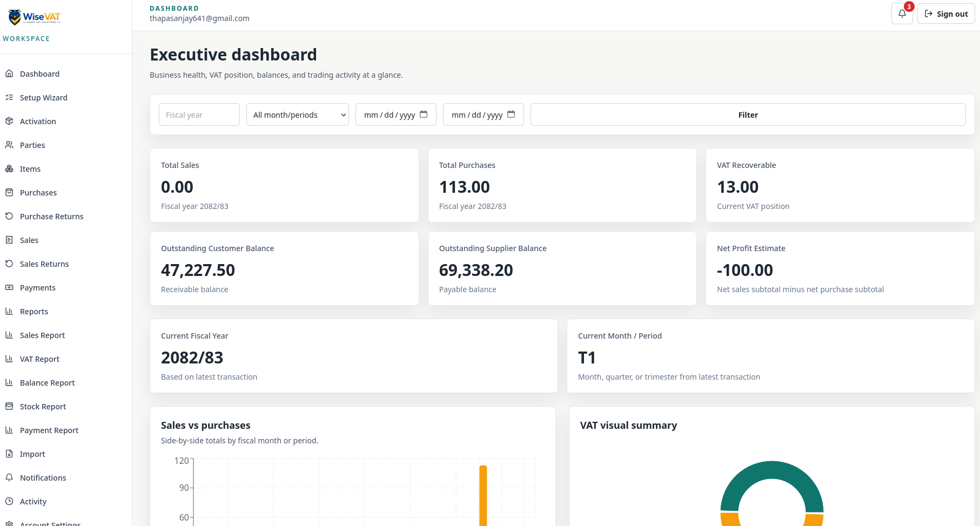
Task: Click the email thapasanjay641@gmail.com
Action: tap(199, 18)
